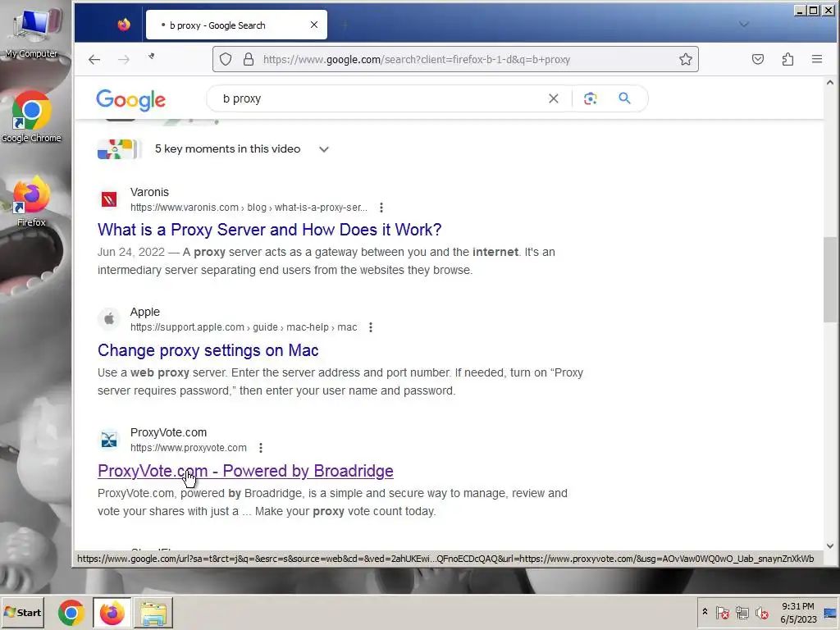
Task: Click Firefox icon in the taskbar
Action: pos(112,612)
